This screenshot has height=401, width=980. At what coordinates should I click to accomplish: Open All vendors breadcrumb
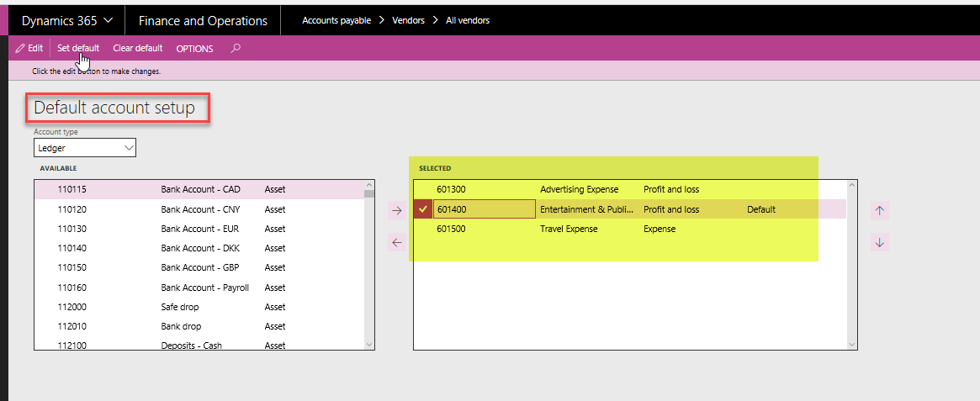click(469, 20)
